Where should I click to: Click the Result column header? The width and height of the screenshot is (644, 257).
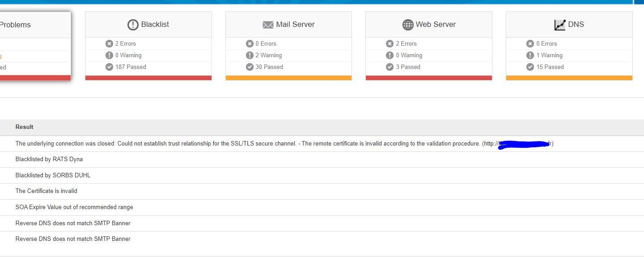24,127
